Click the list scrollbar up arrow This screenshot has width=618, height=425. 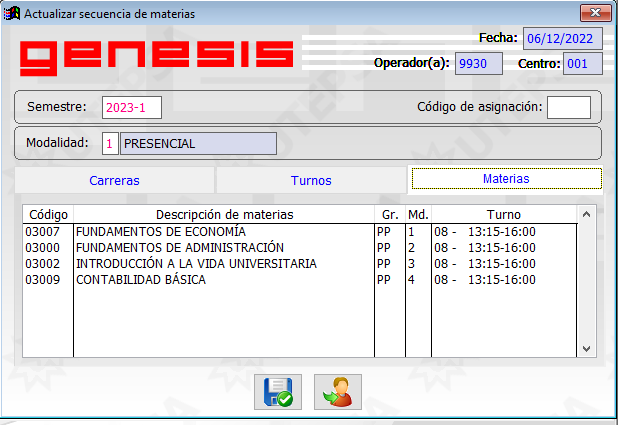(x=586, y=214)
